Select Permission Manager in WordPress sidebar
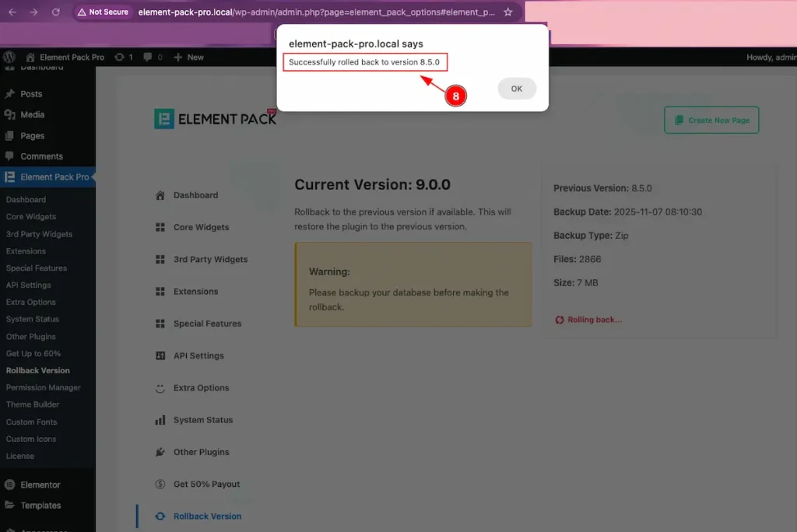This screenshot has width=797, height=532. (43, 387)
